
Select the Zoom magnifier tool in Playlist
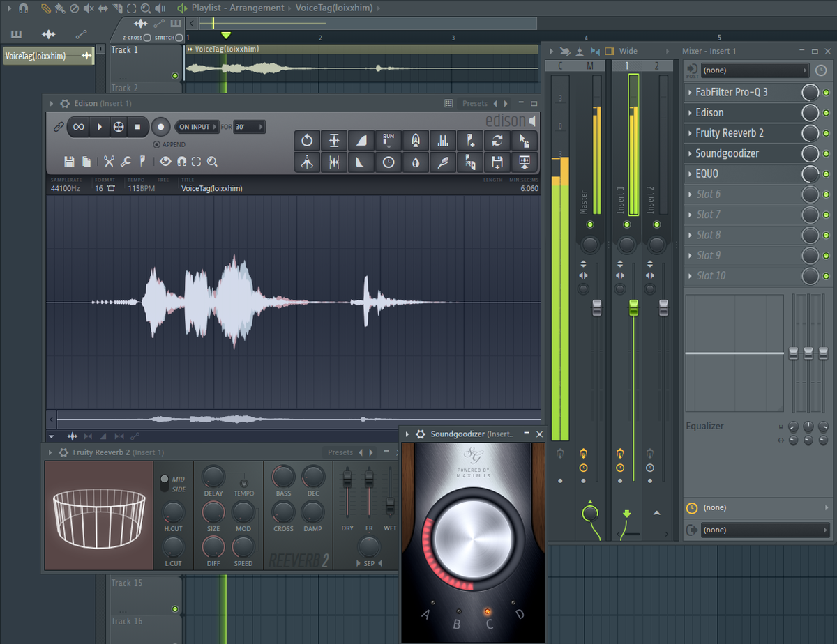tap(146, 8)
